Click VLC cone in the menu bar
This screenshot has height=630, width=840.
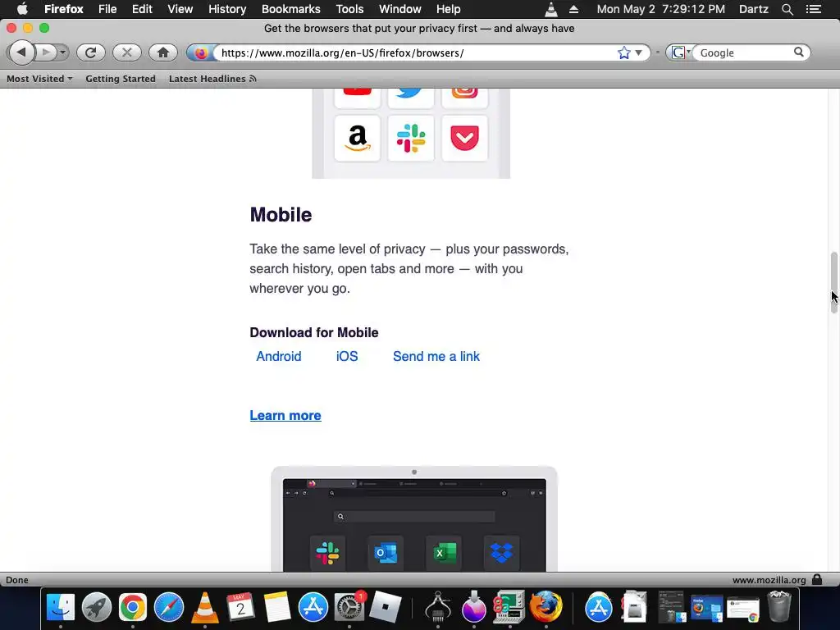click(x=550, y=9)
